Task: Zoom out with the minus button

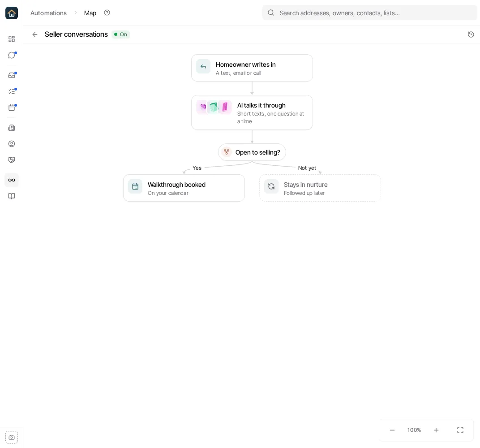Action: coord(392,430)
